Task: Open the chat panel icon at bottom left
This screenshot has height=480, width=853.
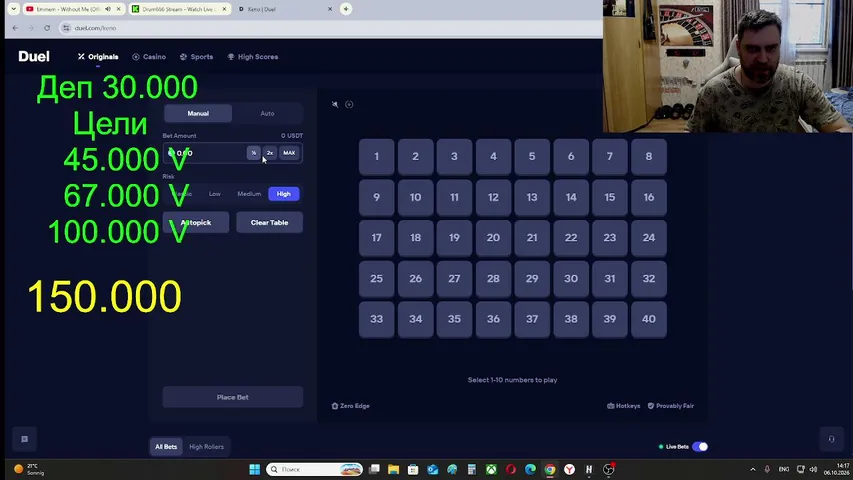Action: [24, 439]
